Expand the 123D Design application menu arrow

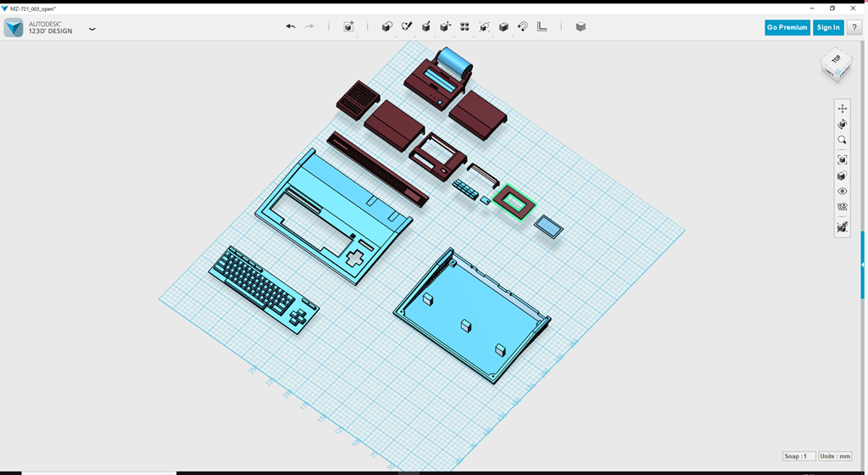click(x=92, y=29)
